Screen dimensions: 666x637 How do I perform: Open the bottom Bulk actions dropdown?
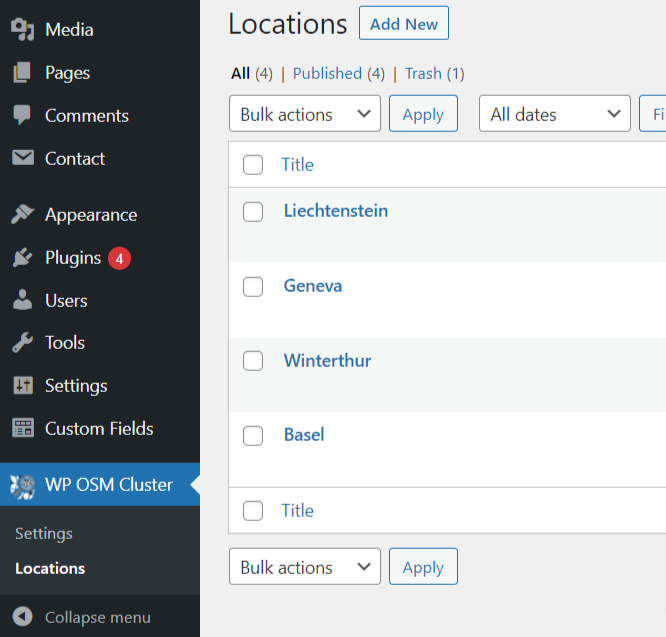click(304, 567)
